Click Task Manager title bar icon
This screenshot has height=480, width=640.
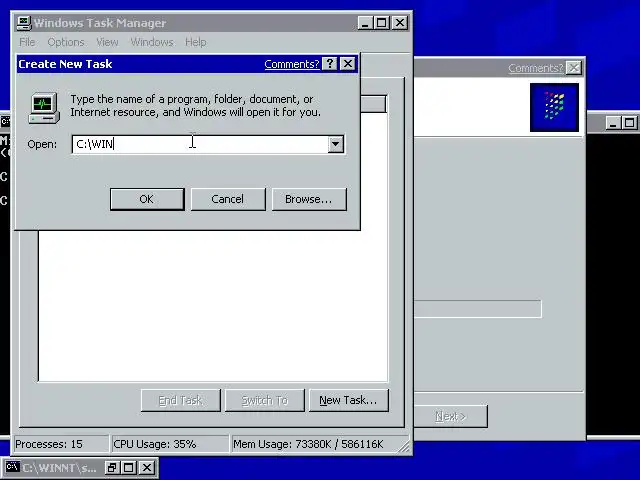tap(24, 23)
